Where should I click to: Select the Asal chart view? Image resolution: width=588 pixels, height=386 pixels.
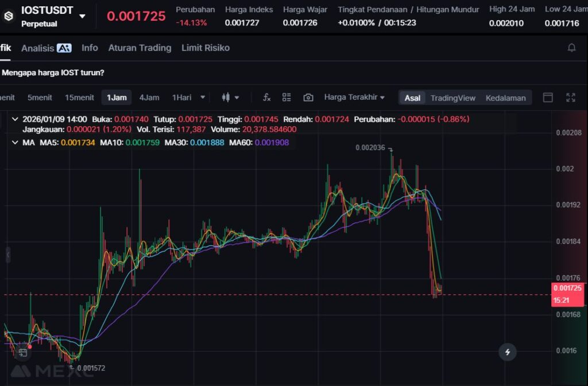[x=412, y=98]
